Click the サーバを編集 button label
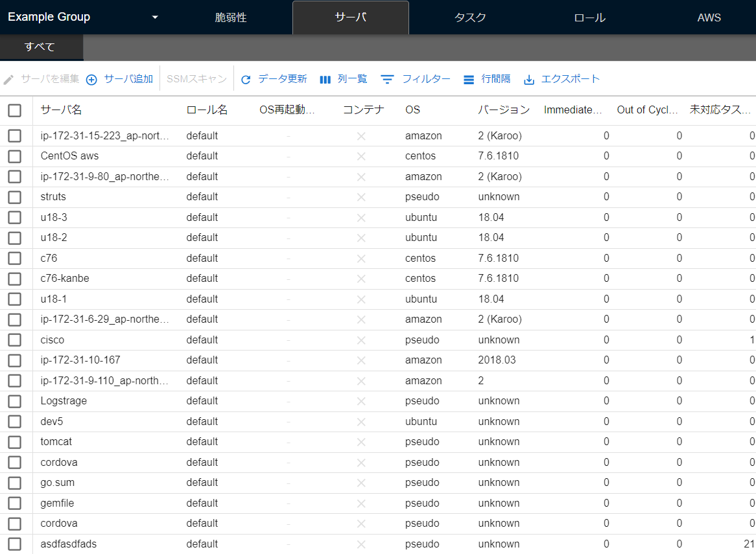 click(50, 79)
